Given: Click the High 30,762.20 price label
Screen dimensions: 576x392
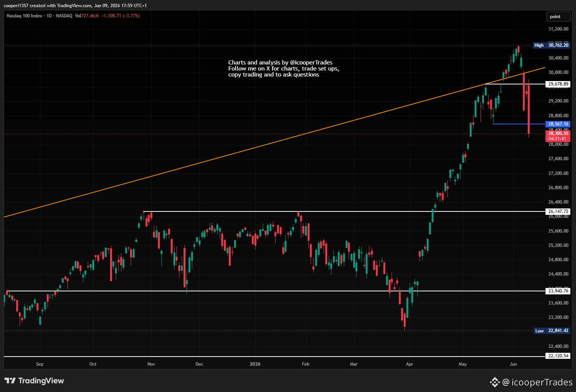Looking at the screenshot, I should point(551,45).
